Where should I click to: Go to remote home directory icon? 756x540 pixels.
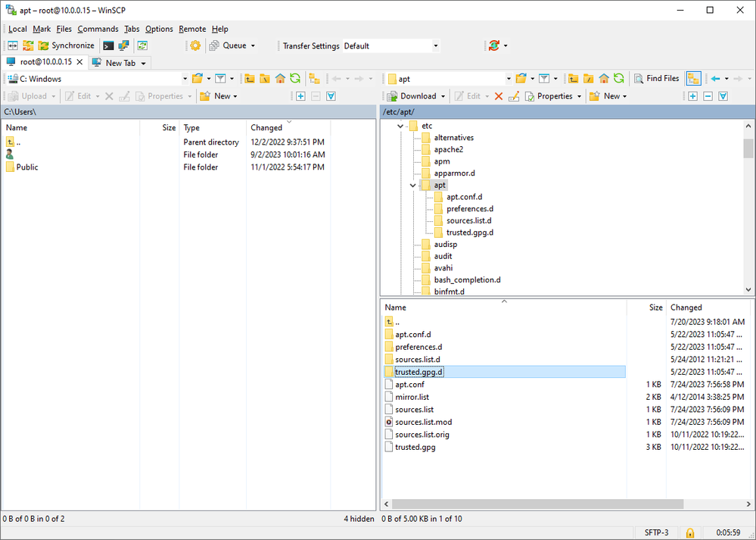click(604, 78)
